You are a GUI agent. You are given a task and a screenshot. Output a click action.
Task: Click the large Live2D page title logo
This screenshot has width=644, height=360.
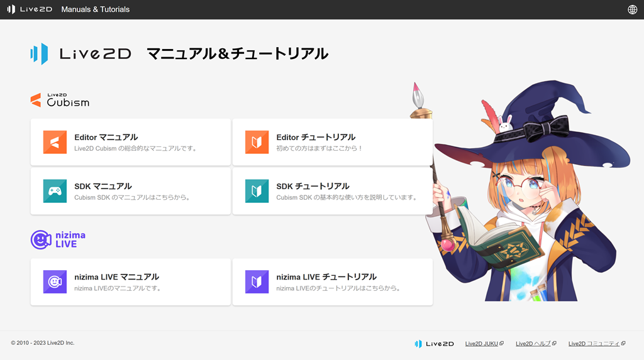coord(81,54)
